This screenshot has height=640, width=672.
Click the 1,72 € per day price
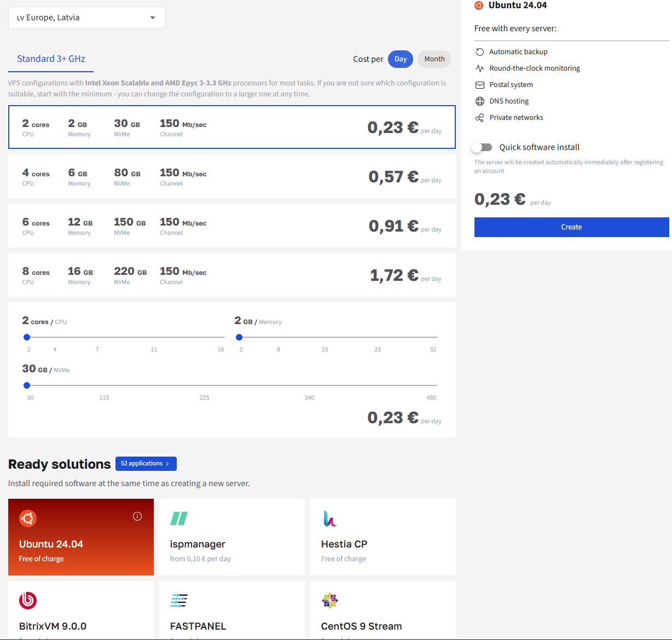click(x=405, y=275)
